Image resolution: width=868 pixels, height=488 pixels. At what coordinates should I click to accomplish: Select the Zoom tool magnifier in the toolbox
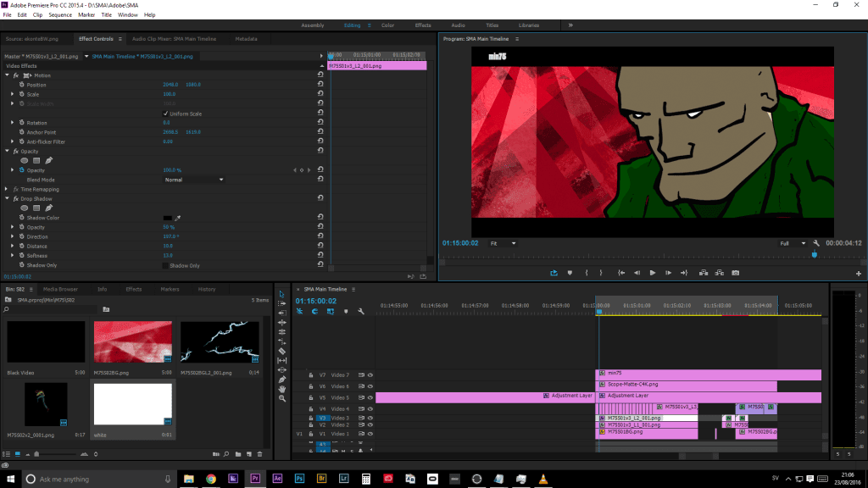coord(281,398)
